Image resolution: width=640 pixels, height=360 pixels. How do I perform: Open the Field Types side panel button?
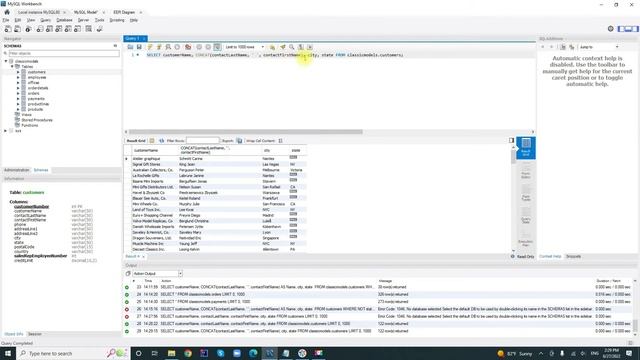pos(526,193)
